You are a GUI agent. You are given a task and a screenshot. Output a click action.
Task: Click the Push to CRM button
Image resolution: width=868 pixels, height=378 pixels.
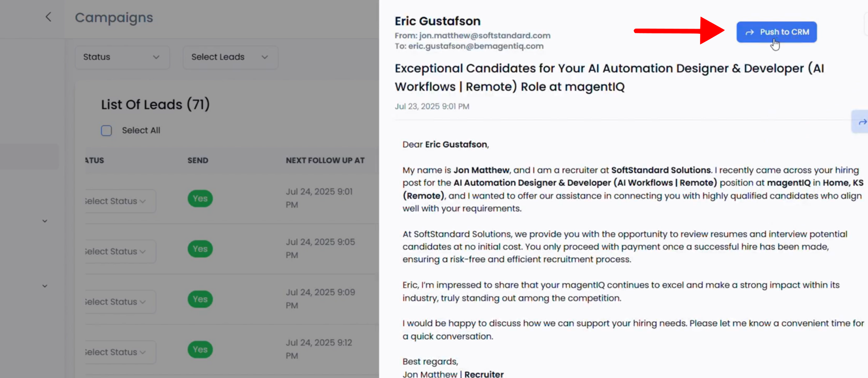point(776,32)
